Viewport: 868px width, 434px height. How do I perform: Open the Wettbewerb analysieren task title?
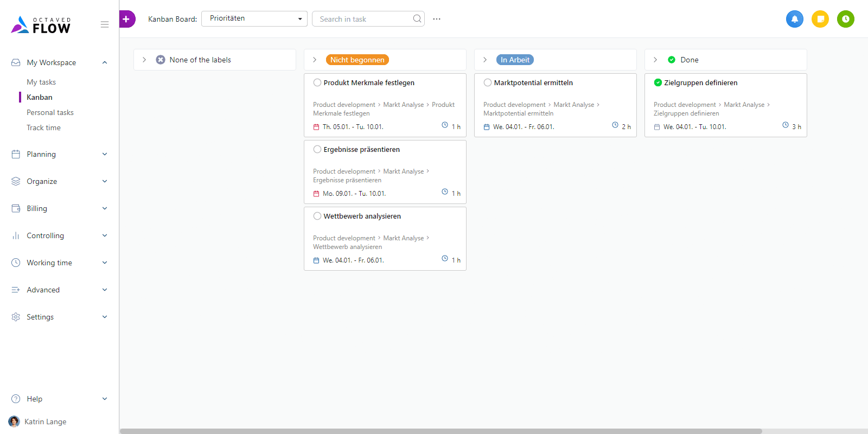pyautogui.click(x=362, y=216)
